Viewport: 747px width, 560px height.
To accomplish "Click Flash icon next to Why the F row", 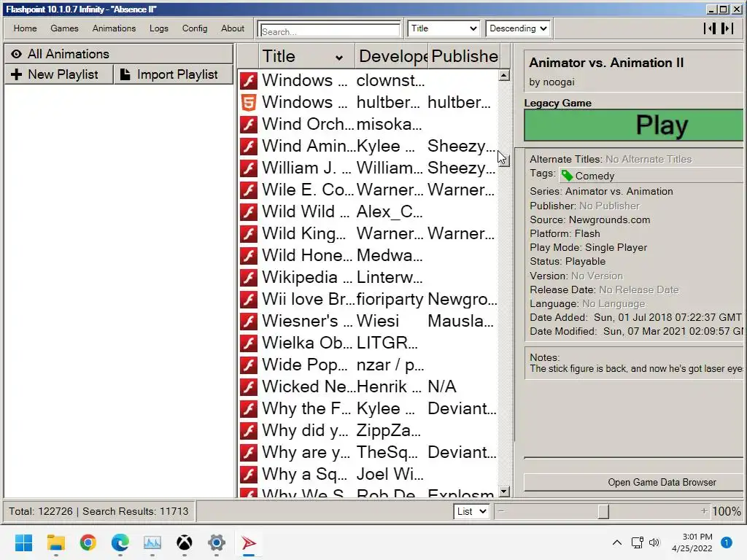I will click(248, 409).
